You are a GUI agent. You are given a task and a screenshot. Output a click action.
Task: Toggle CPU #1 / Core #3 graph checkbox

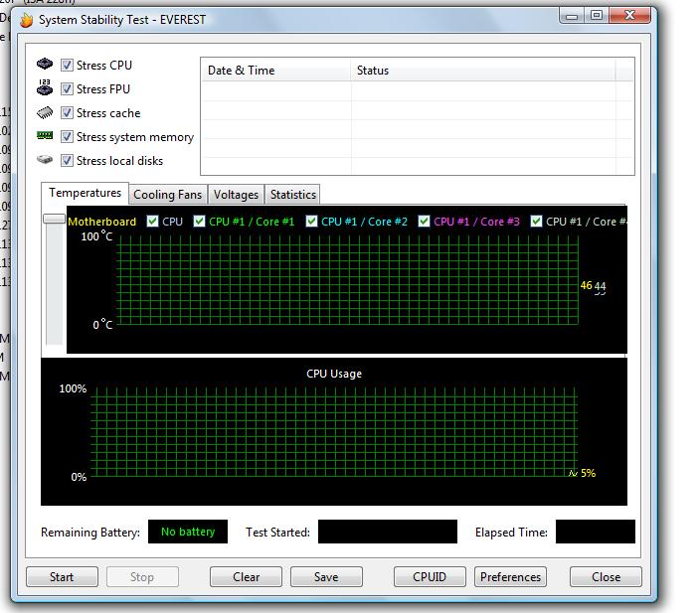[425, 222]
